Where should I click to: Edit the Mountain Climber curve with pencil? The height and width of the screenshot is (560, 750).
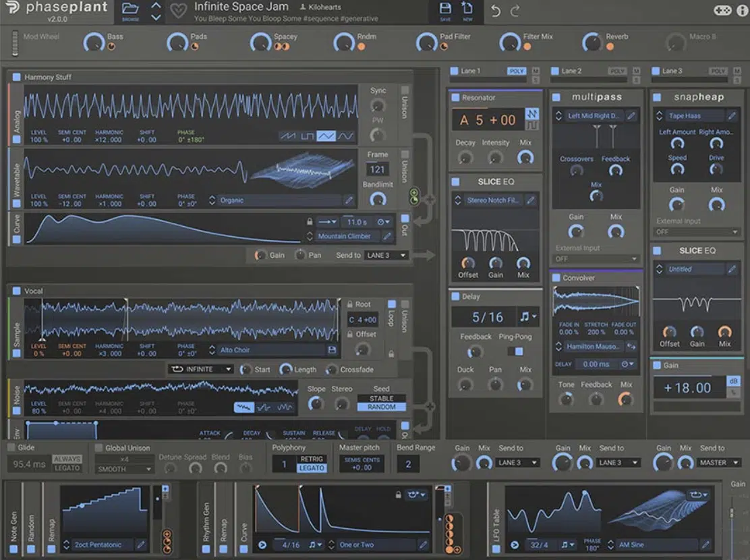(387, 236)
